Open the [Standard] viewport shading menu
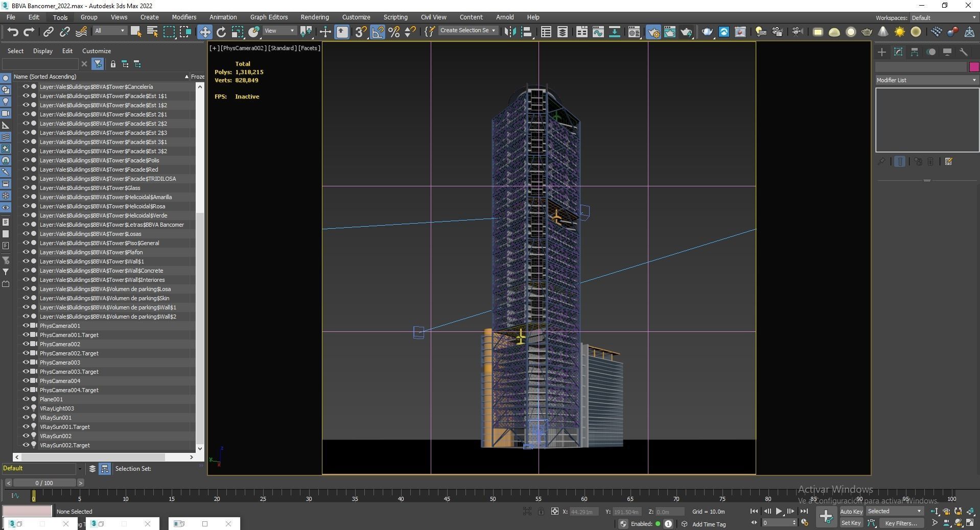The image size is (980, 530). (x=283, y=48)
